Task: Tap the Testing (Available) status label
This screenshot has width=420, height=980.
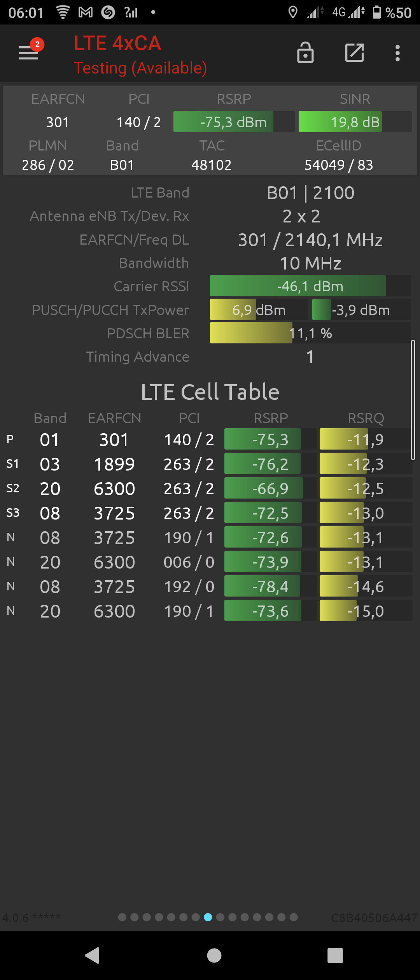Action: click(x=140, y=68)
